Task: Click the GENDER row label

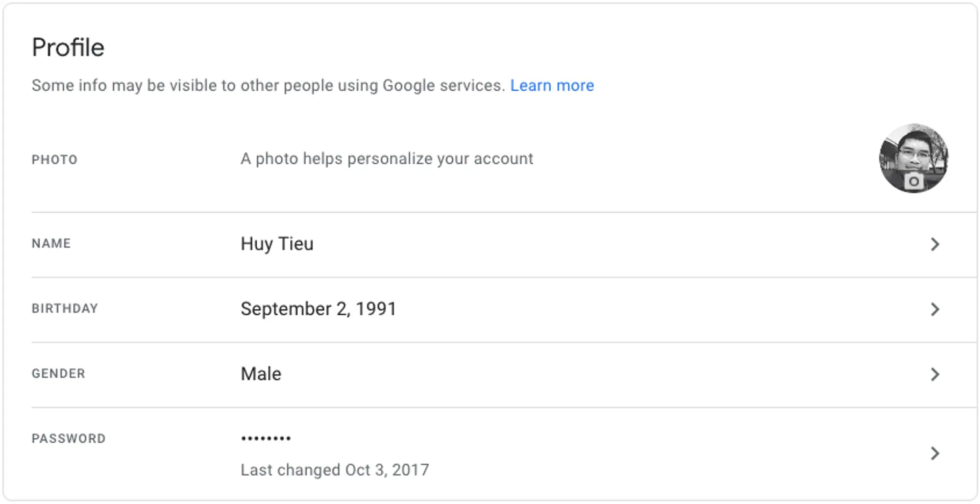Action: point(58,374)
